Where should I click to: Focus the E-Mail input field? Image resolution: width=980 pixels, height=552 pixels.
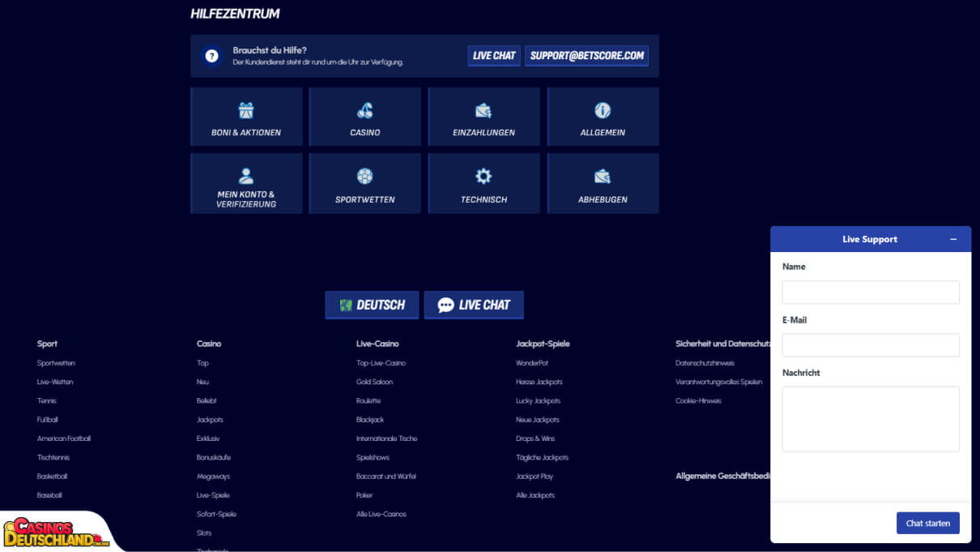(x=871, y=345)
